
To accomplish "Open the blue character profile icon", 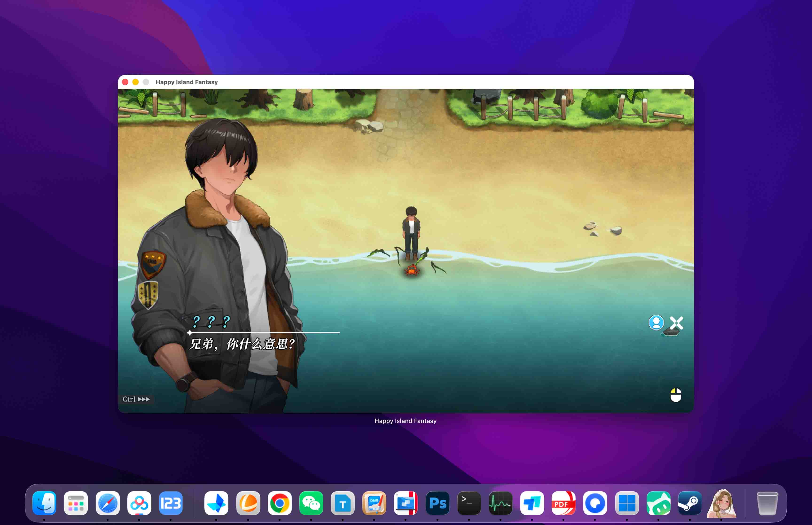I will pyautogui.click(x=656, y=322).
